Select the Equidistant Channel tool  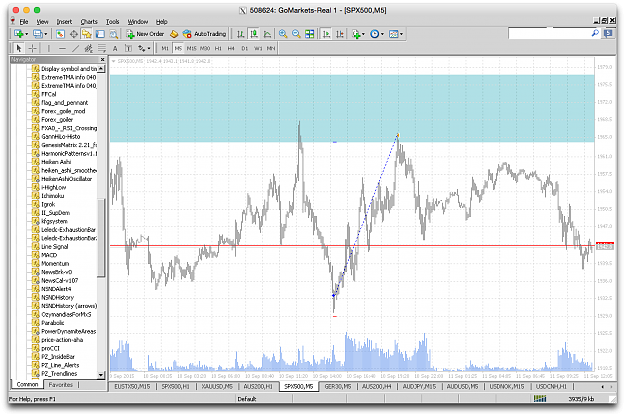[88, 48]
